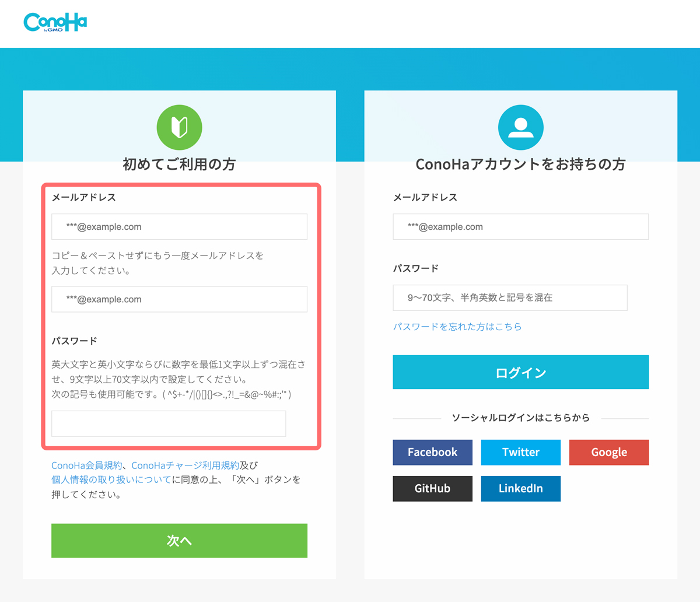Click the ソーシャルログインはこちらから text
The width and height of the screenshot is (700, 602).
(520, 418)
